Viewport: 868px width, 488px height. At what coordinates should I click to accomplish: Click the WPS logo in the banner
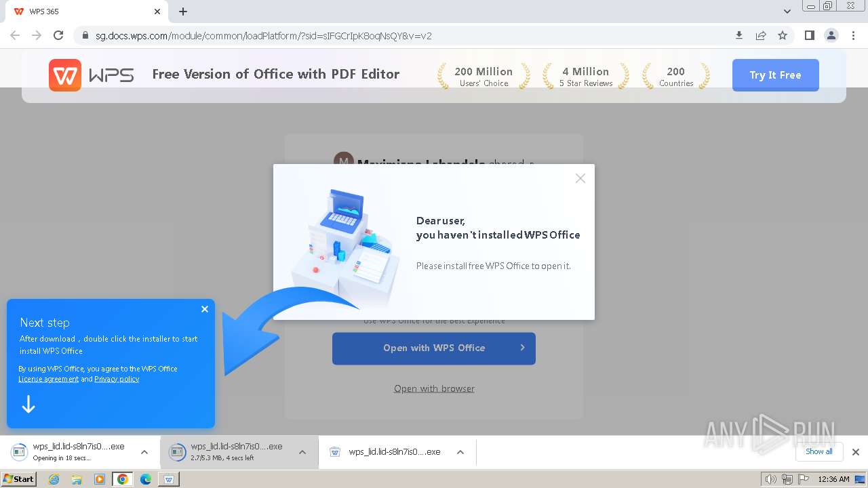pyautogui.click(x=91, y=75)
